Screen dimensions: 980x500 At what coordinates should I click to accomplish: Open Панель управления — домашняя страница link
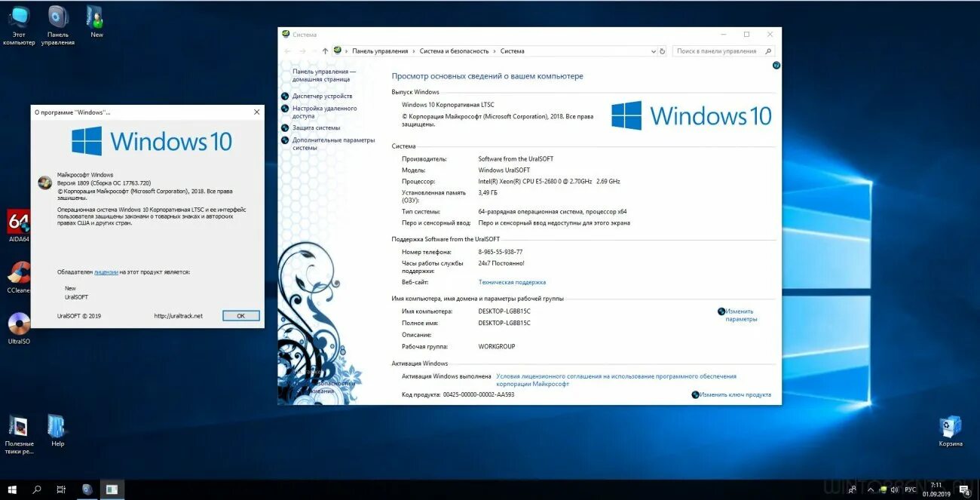tap(324, 75)
